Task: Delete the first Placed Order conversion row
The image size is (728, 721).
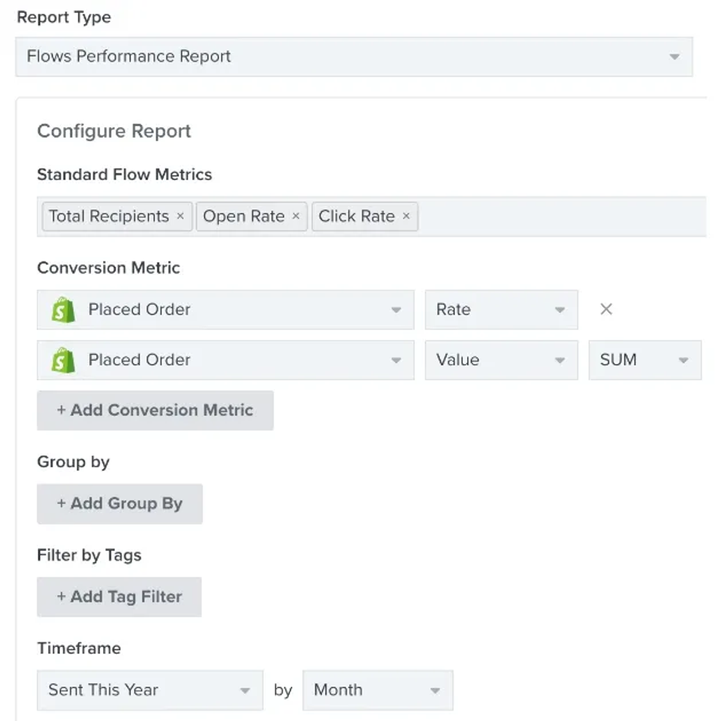Action: (606, 309)
